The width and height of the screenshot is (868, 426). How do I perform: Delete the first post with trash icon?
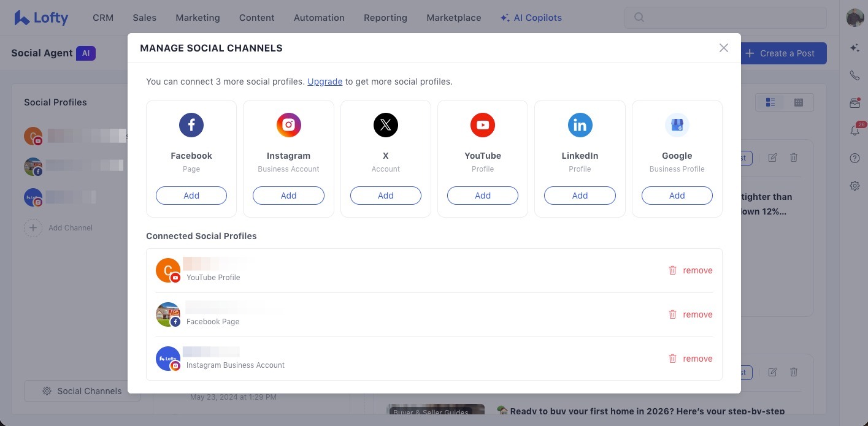(794, 158)
